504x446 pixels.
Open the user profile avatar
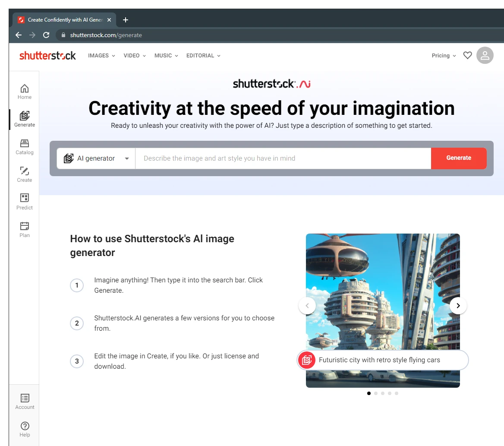[x=485, y=55]
